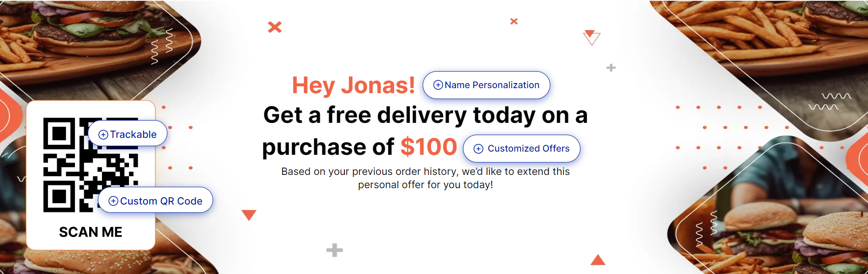
Task: Click the free delivery headline text
Action: pos(425,115)
